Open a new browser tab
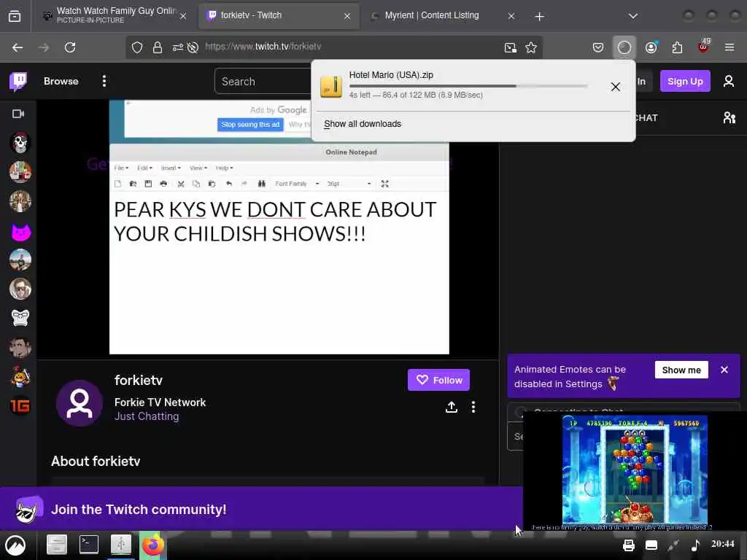The width and height of the screenshot is (747, 560). click(x=539, y=17)
